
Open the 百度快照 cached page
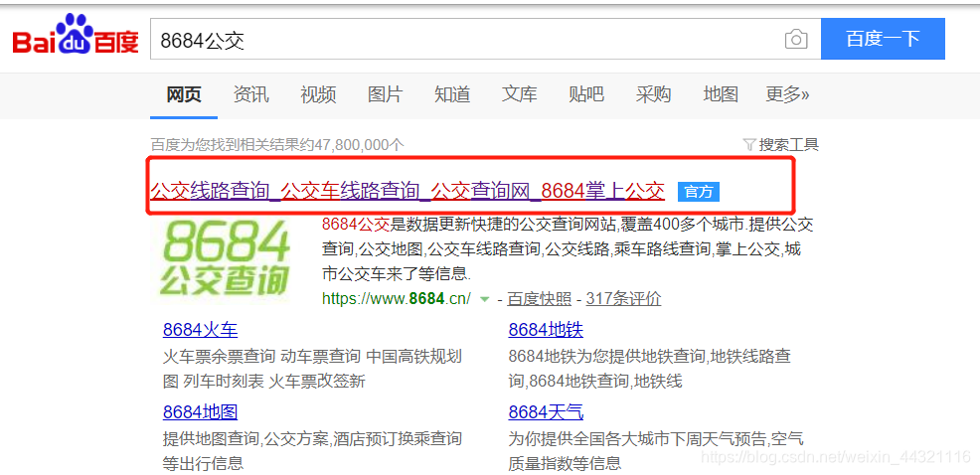[x=540, y=299]
